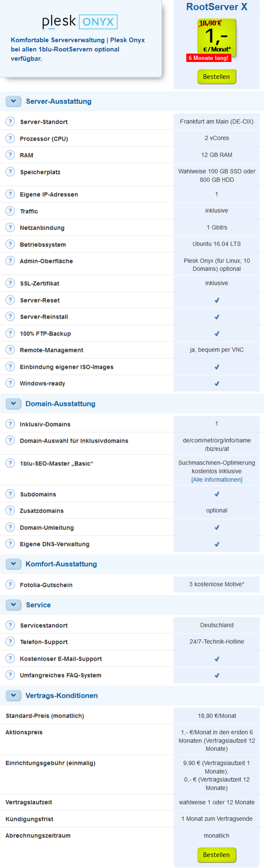Show help for Inklusiv-Domains
The image size is (264, 868).
coord(10,424)
